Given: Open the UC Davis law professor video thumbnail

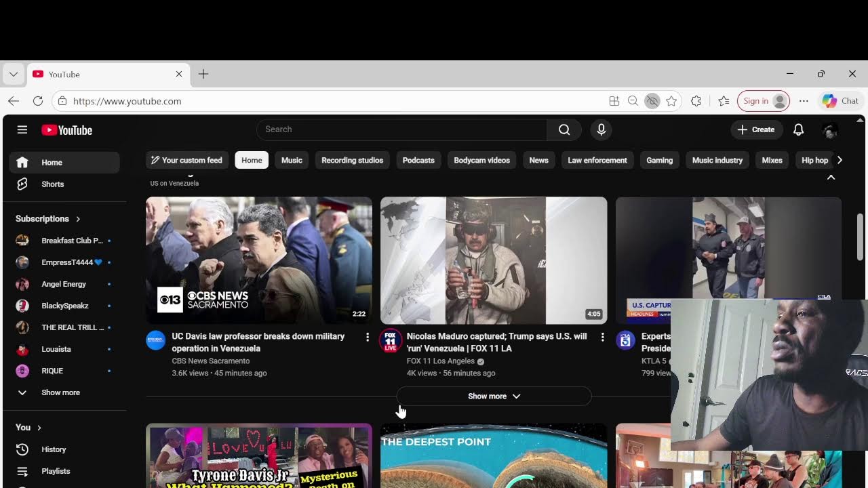Looking at the screenshot, I should (259, 260).
